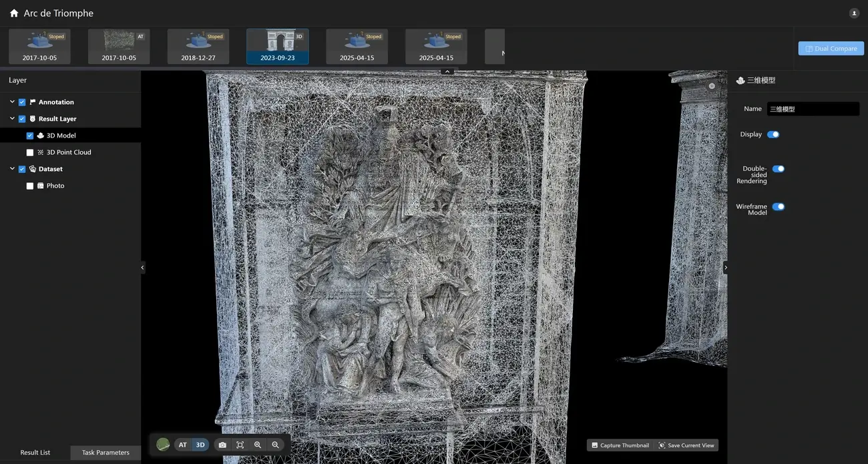Image resolution: width=868 pixels, height=464 pixels.
Task: Uncheck the 3D Model layer checkbox
Action: point(30,136)
